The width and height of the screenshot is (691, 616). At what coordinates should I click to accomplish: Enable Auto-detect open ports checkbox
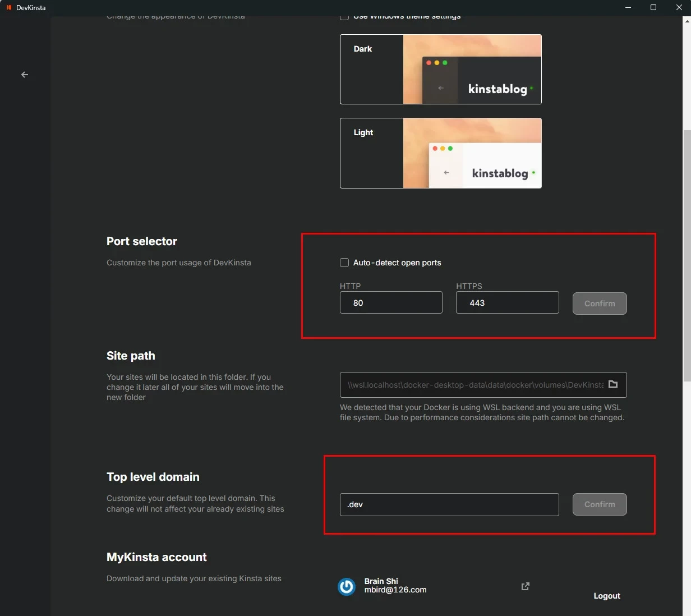(x=344, y=263)
